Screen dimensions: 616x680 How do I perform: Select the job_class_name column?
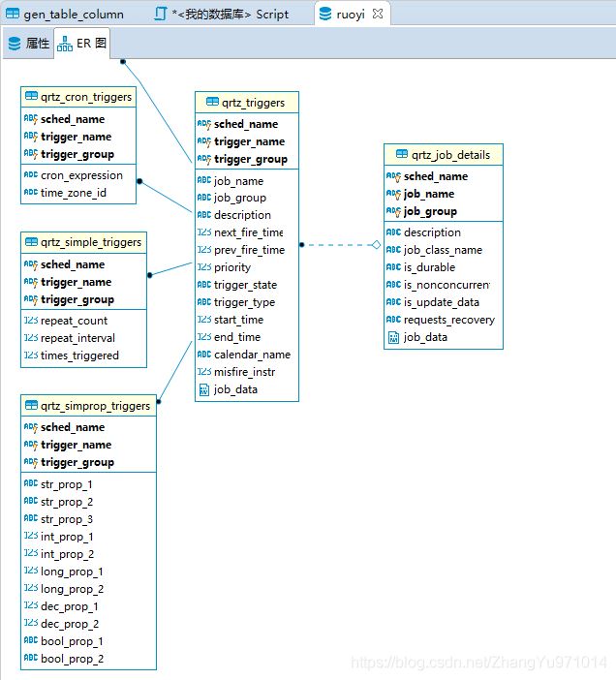click(443, 250)
